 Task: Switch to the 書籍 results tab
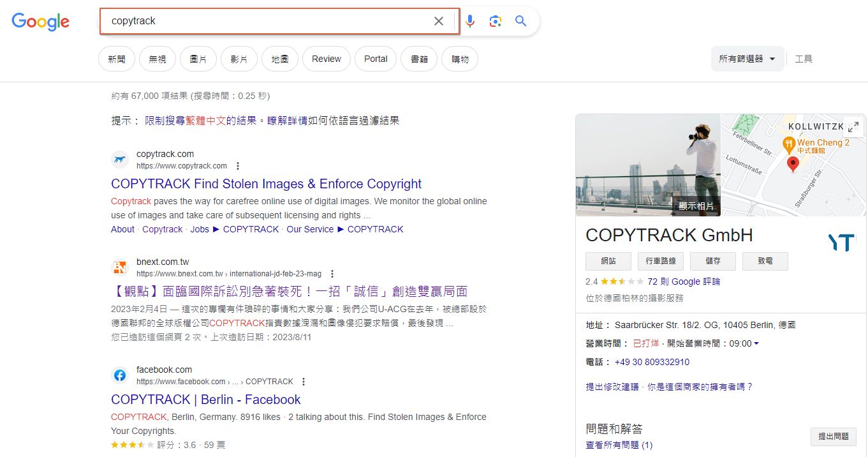[x=419, y=59]
